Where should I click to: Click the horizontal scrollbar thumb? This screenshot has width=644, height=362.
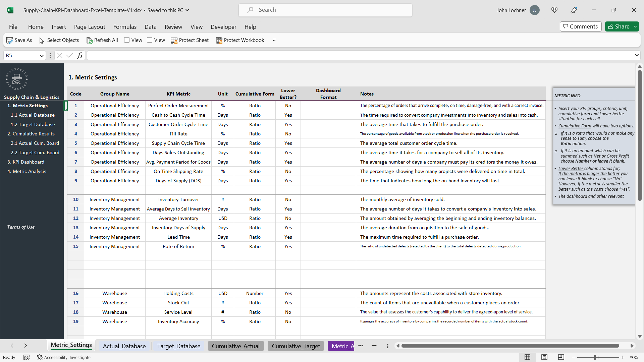[510, 346]
